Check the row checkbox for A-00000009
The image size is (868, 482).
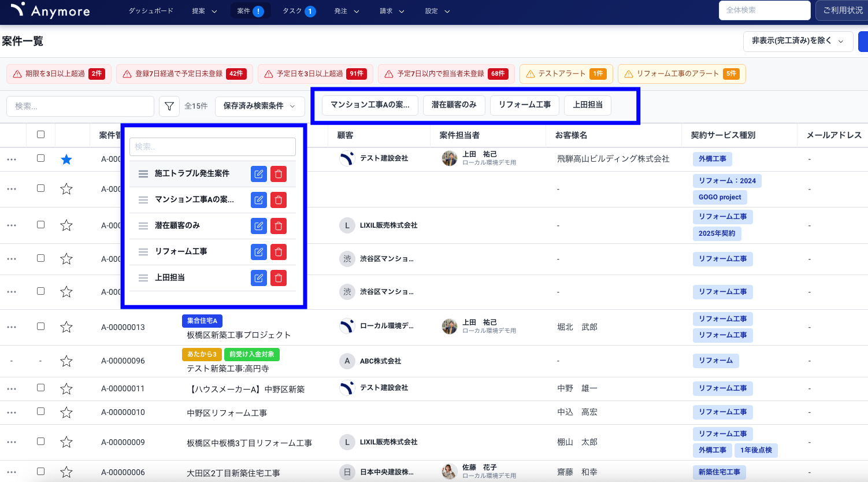pyautogui.click(x=40, y=441)
